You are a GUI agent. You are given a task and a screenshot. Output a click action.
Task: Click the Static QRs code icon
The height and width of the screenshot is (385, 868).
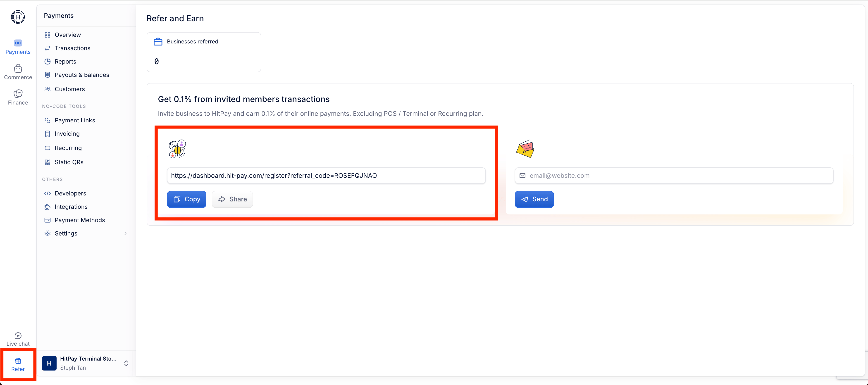(48, 162)
